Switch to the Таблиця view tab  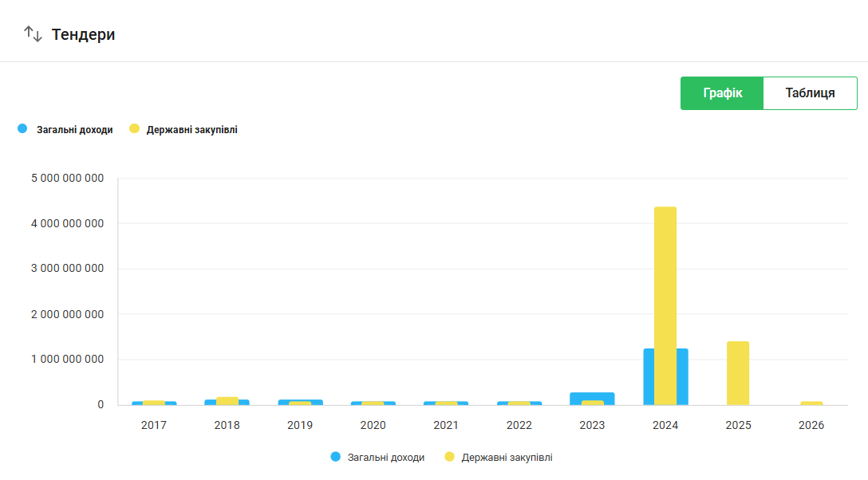(x=810, y=93)
